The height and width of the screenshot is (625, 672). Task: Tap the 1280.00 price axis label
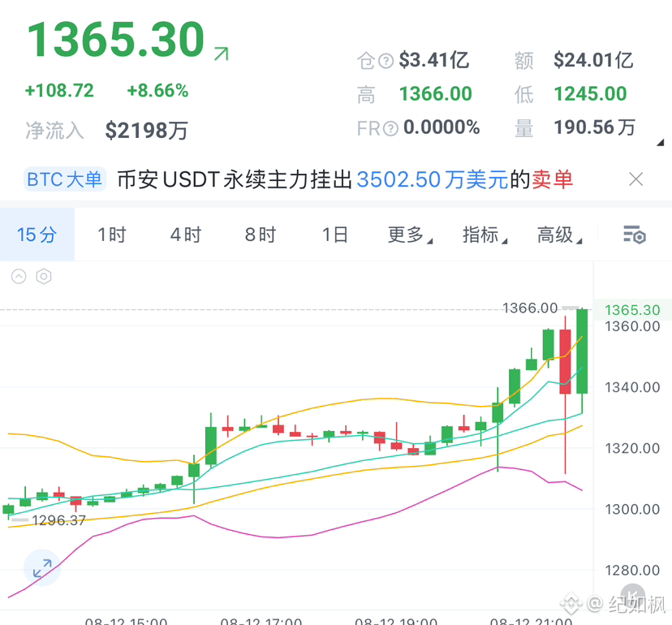[x=632, y=571]
